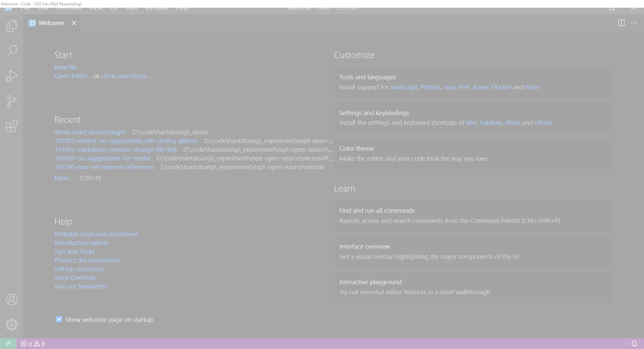The image size is (644, 349).
Task: Open the Extensions view
Action: pyautogui.click(x=11, y=127)
